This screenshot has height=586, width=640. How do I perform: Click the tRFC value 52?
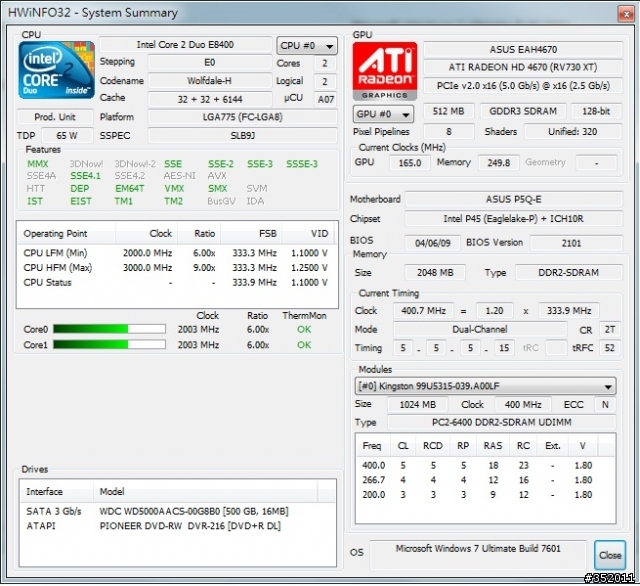pyautogui.click(x=609, y=348)
